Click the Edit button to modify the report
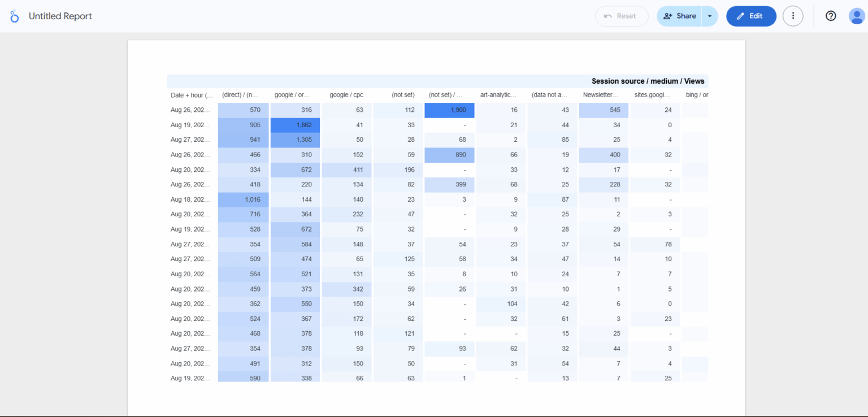The width and height of the screenshot is (868, 417). (751, 16)
